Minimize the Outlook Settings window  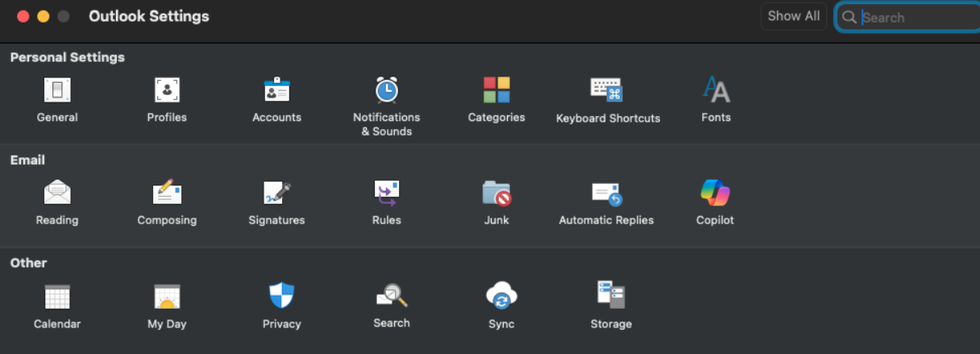[43, 16]
